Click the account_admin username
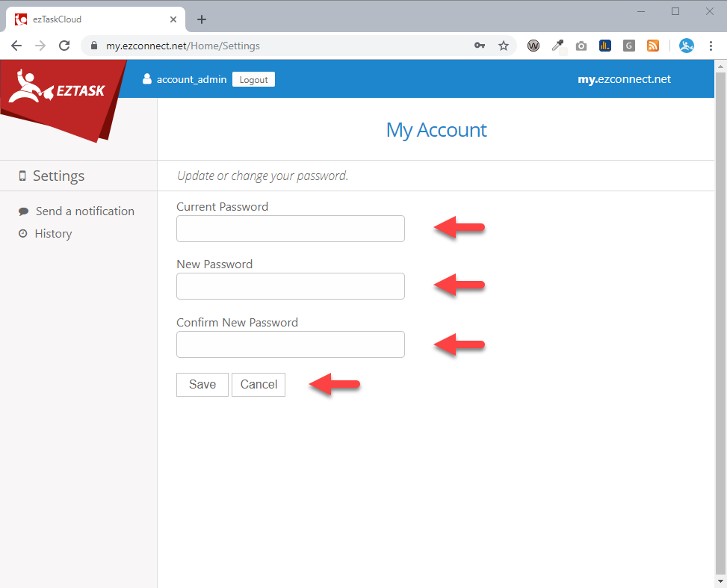Viewport: 727px width, 588px height. pos(191,79)
